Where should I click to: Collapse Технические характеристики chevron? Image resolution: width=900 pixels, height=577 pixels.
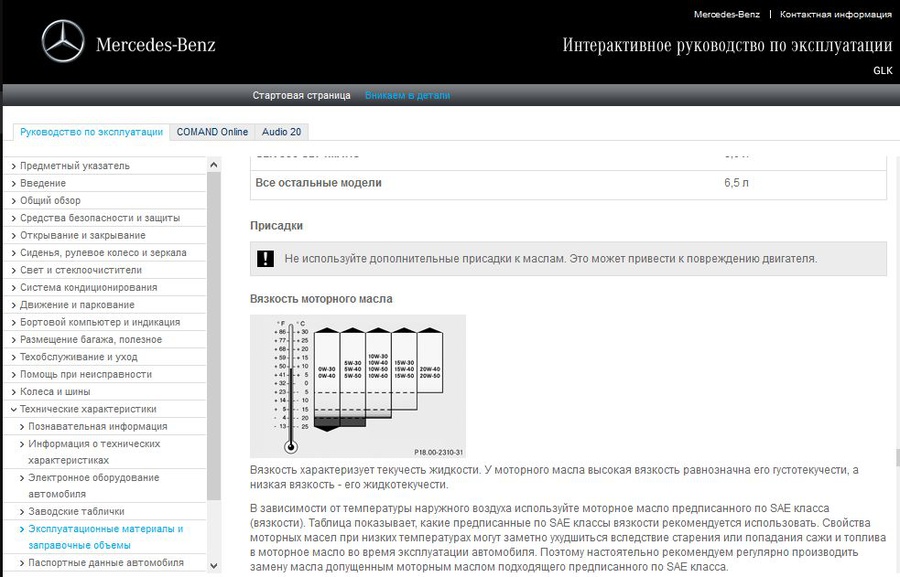pos(14,409)
